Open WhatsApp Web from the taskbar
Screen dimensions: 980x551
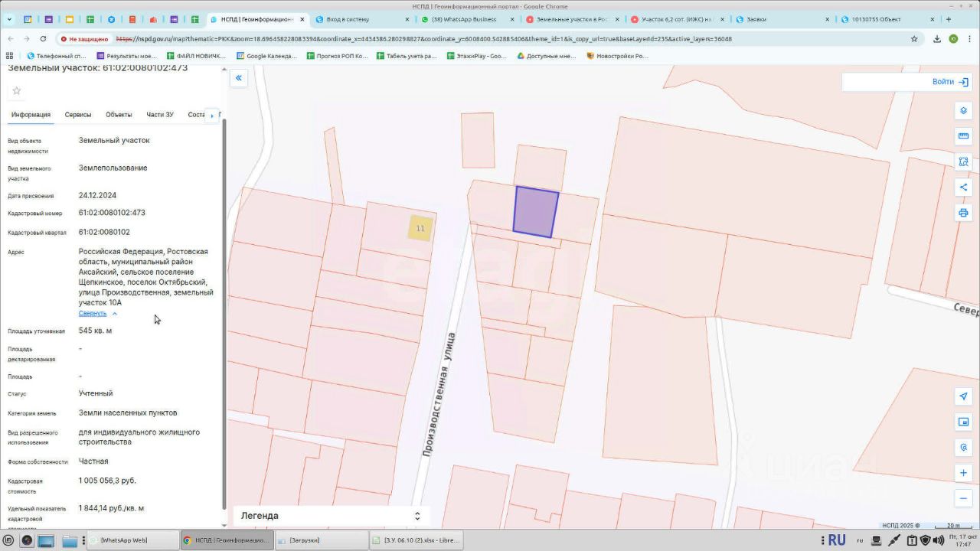click(x=130, y=540)
